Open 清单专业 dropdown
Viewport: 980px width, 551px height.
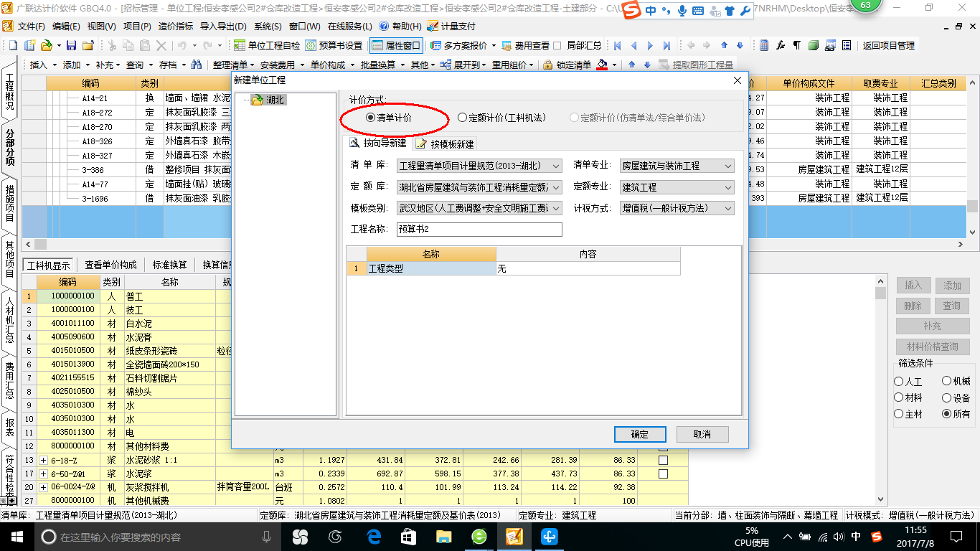coord(677,166)
